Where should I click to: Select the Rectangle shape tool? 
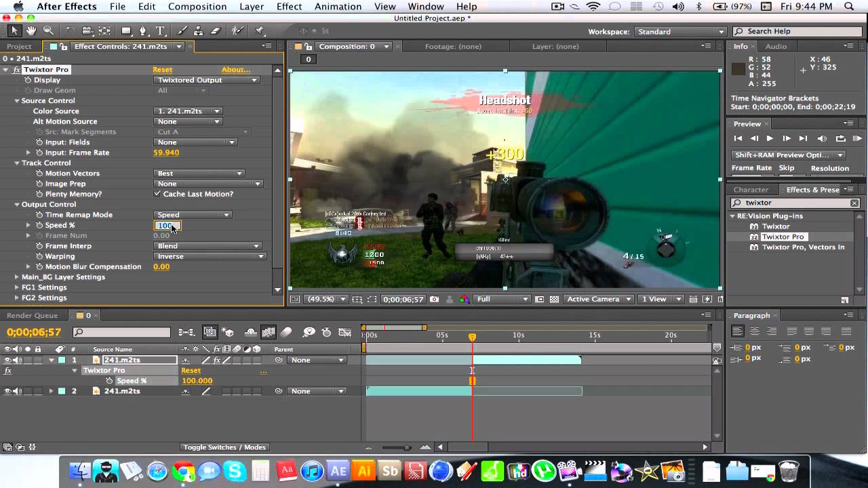point(126,31)
